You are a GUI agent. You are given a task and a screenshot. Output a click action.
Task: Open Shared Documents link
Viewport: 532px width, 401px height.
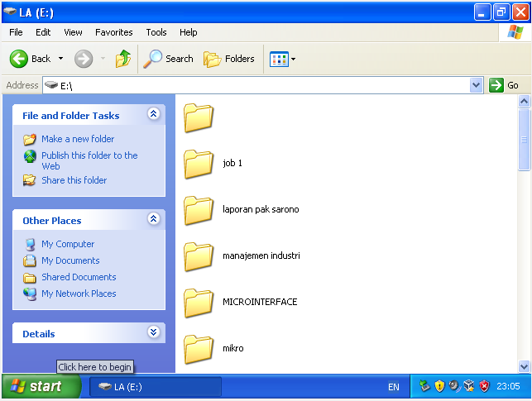click(x=79, y=277)
